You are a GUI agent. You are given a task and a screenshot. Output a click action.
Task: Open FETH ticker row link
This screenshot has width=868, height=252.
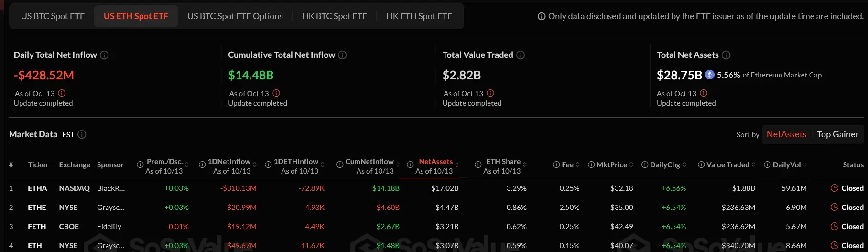37,227
